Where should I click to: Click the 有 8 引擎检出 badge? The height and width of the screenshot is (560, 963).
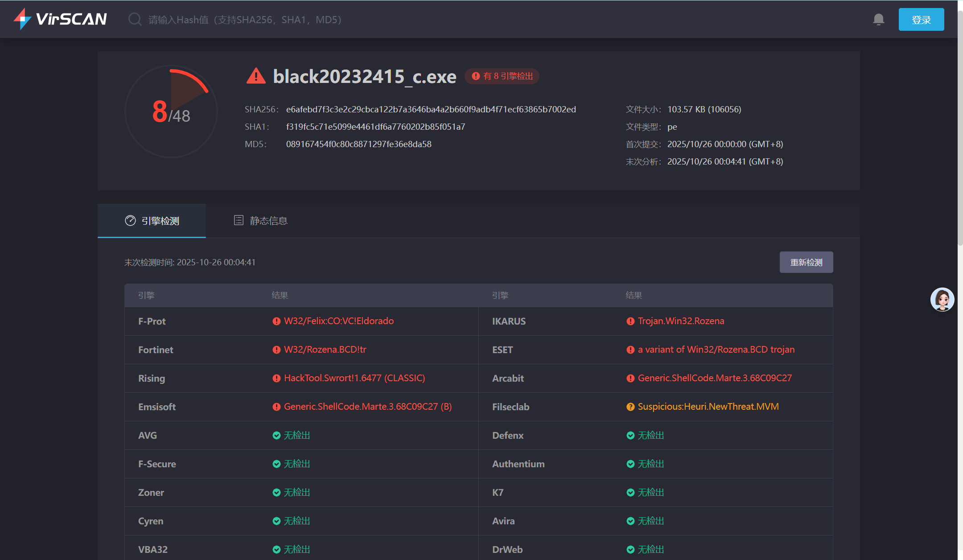[x=502, y=76]
